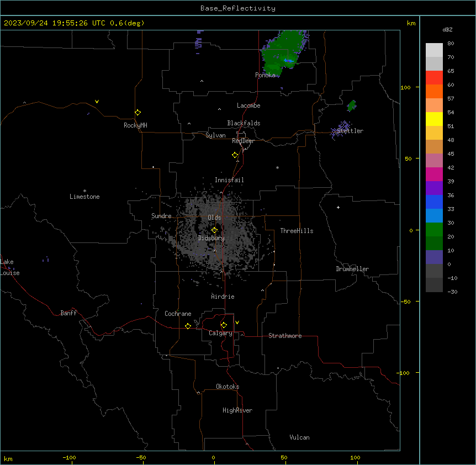
Task: Click the Calgary city label
Action: [220, 333]
